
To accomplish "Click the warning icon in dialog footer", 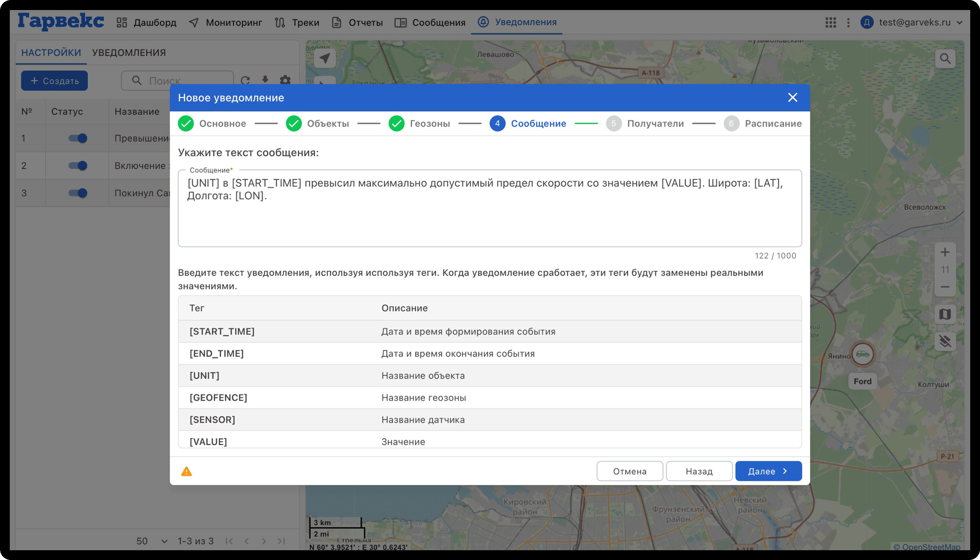I will point(187,471).
